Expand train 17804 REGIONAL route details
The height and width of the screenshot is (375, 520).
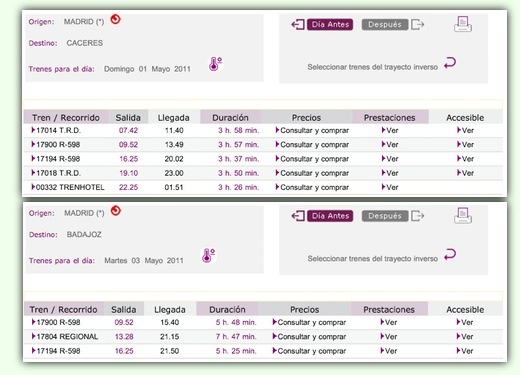[x=65, y=337]
